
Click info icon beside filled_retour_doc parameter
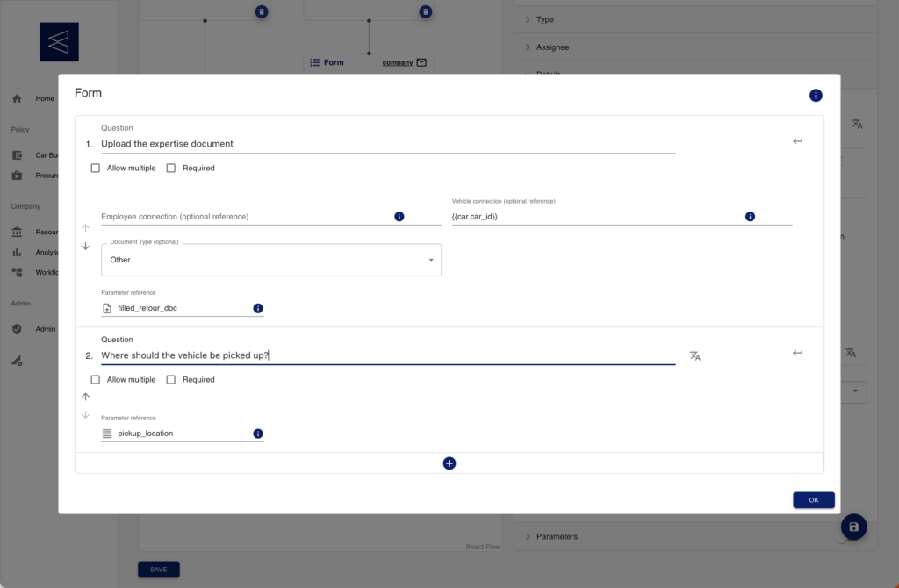tap(258, 308)
